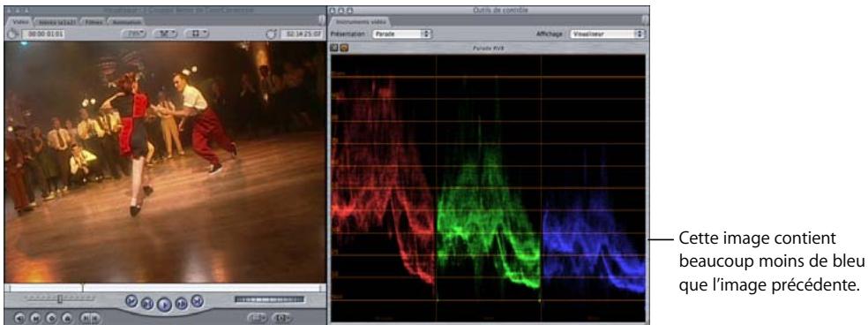Click Go to Next Edit button
Screen dimensions: 868x325
(x=198, y=300)
